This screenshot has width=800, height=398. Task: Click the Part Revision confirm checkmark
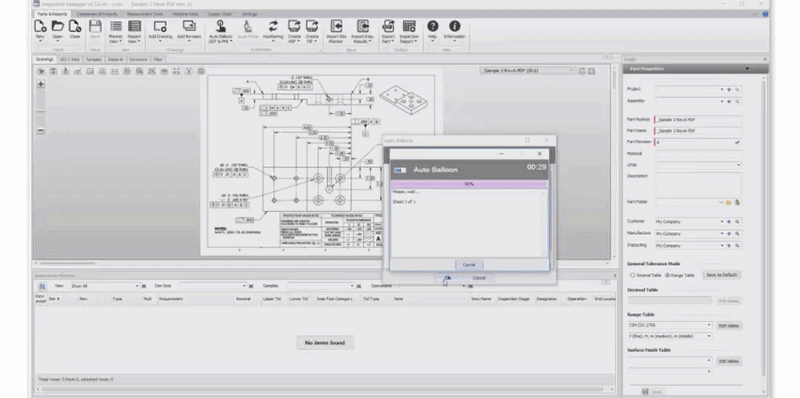(x=737, y=142)
